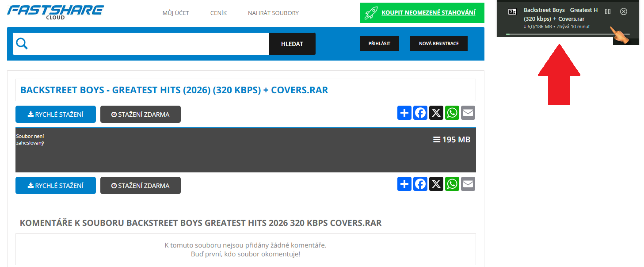
Task: Open the MŮJ ÚČET menu item
Action: click(175, 13)
